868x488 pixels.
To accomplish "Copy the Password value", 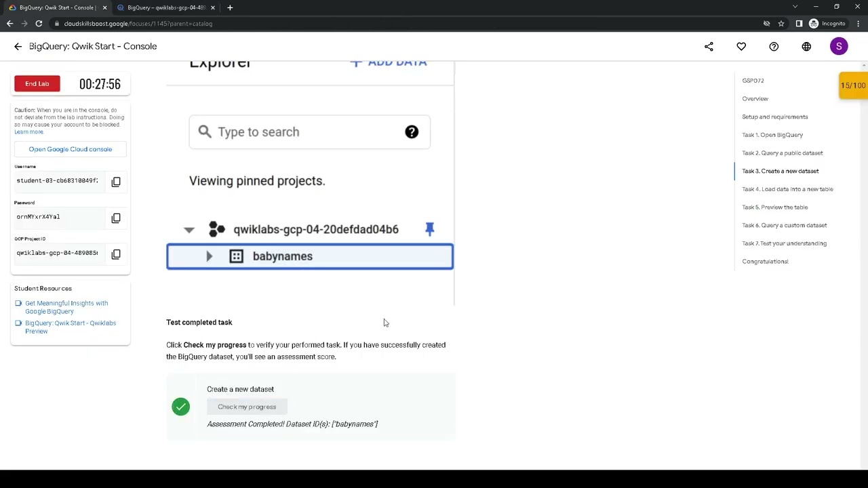I will [116, 218].
